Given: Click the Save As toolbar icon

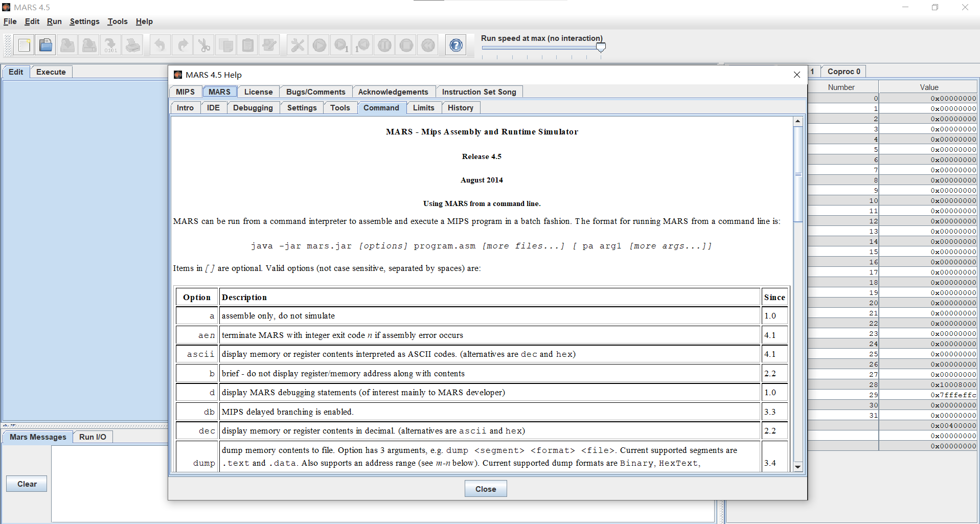Looking at the screenshot, I should tap(89, 45).
